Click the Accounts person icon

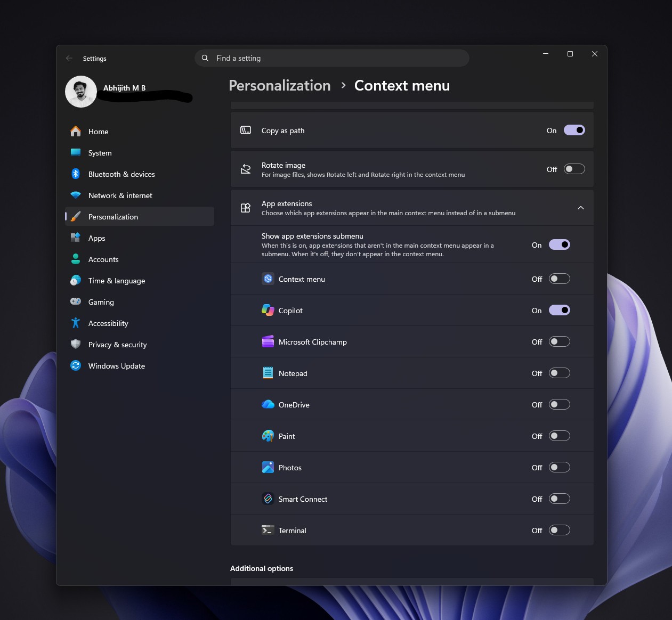(76, 259)
